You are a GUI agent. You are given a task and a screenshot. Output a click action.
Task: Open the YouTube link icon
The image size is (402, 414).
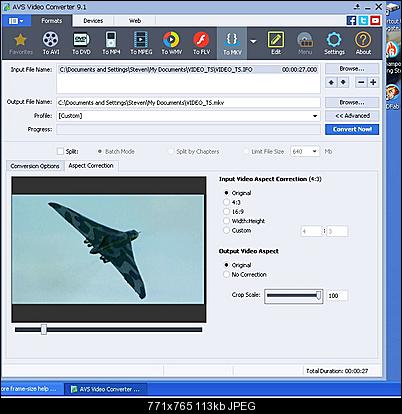pos(375,20)
